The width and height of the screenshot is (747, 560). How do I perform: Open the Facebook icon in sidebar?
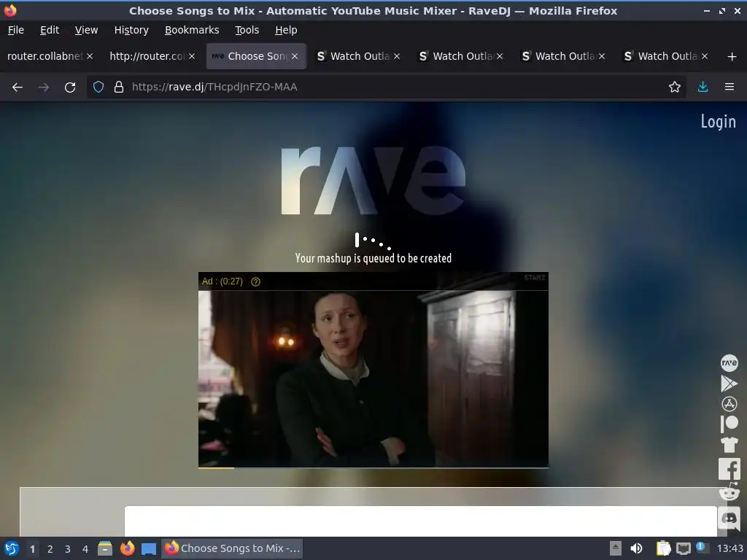pyautogui.click(x=729, y=469)
